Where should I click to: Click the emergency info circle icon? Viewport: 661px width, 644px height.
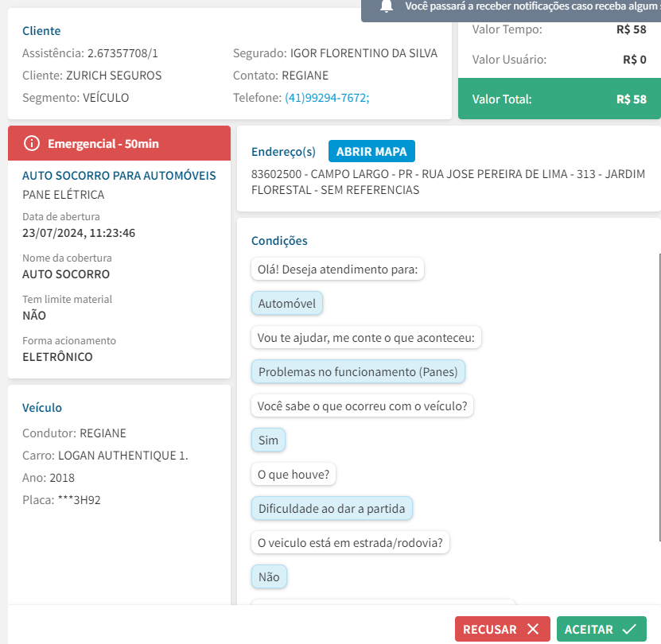32,143
